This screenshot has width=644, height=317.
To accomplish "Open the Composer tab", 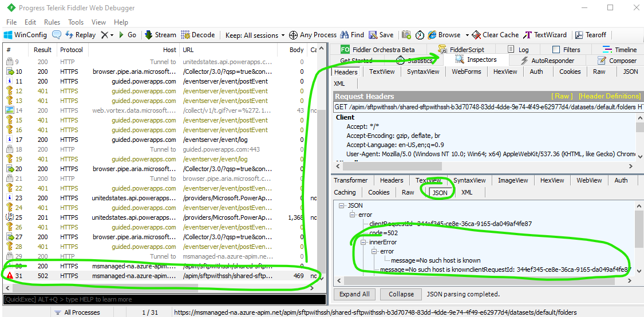I will (x=617, y=61).
